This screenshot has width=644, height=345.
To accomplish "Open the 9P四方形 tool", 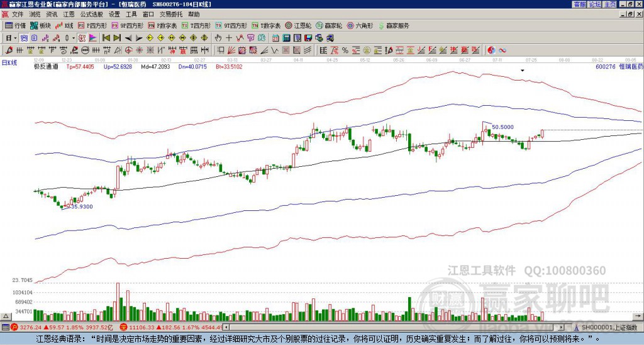I will [x=128, y=25].
